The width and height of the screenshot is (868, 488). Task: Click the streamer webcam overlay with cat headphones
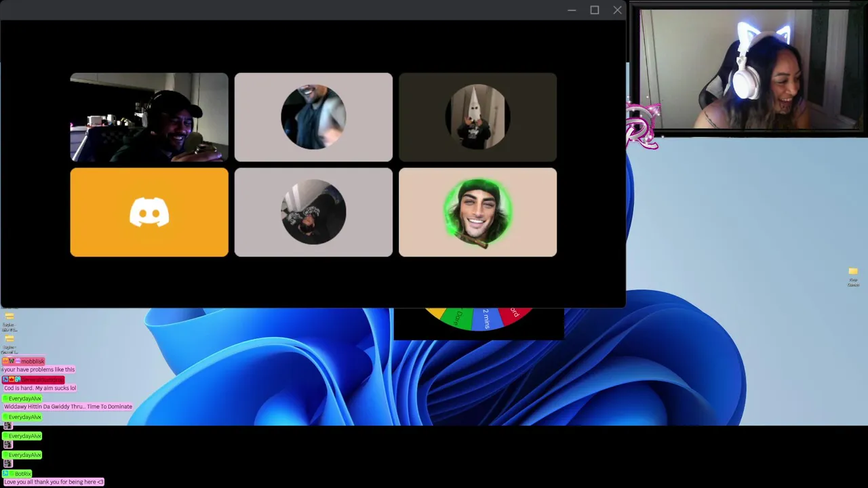tap(749, 70)
